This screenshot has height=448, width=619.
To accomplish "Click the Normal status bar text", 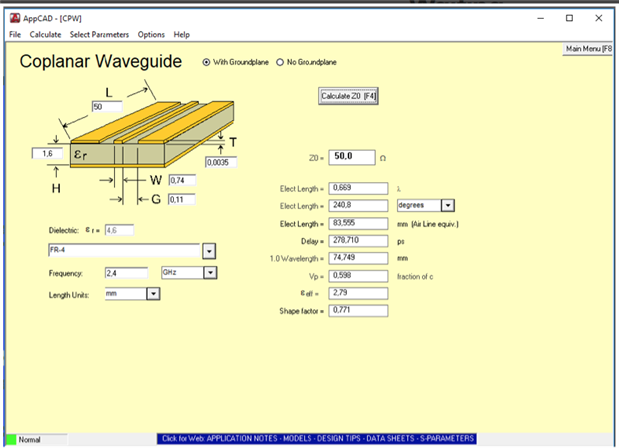I will 30,440.
